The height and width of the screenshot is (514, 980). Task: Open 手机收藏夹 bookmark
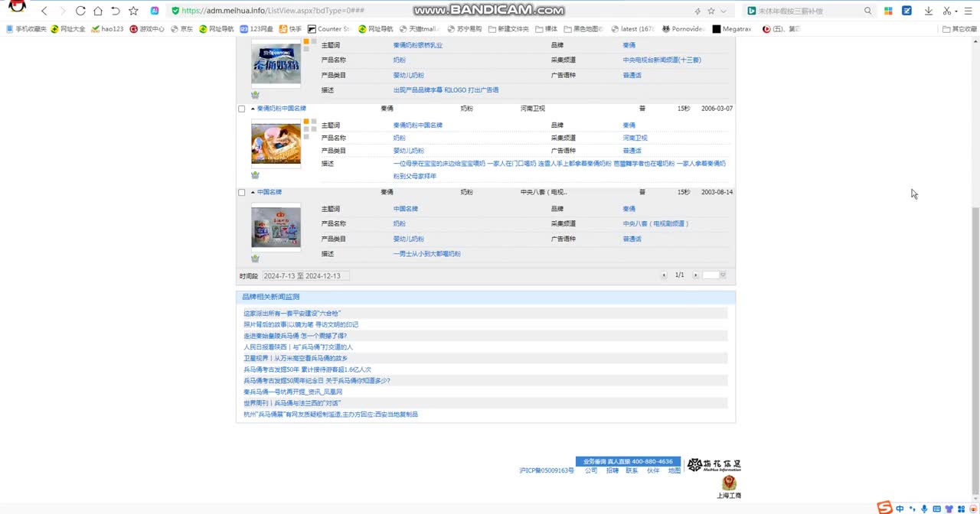26,29
